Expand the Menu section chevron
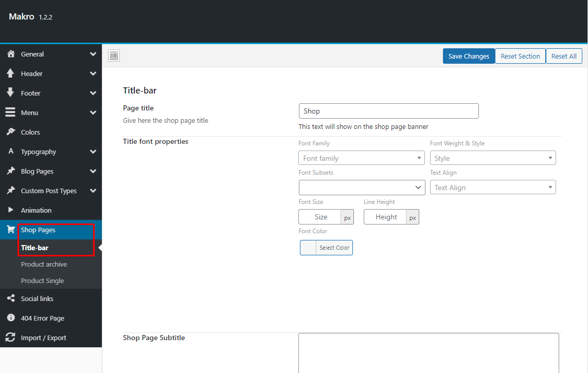Viewport: 588px width, 373px height. click(x=93, y=113)
